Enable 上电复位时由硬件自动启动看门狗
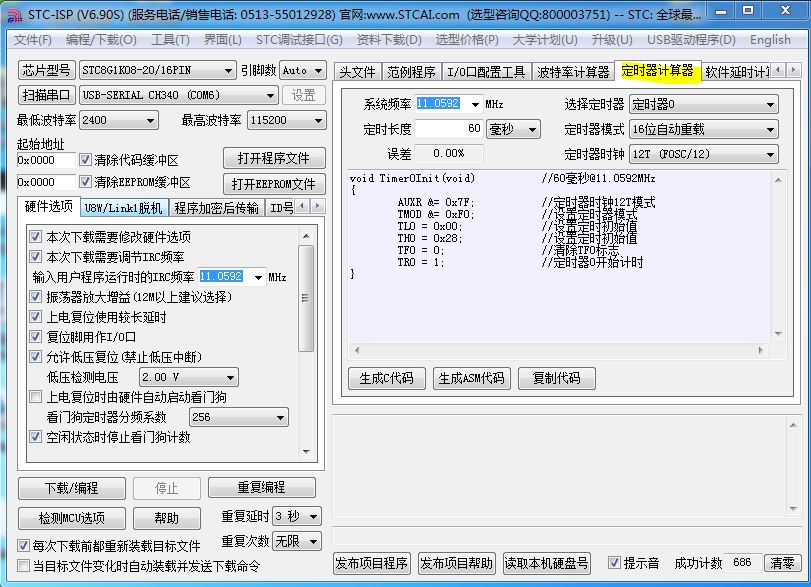The width and height of the screenshot is (811, 587). coord(35,397)
